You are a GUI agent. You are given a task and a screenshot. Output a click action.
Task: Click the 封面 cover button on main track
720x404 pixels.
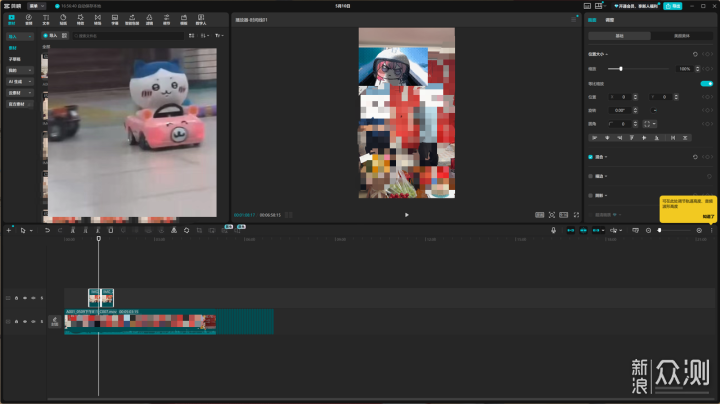55,321
